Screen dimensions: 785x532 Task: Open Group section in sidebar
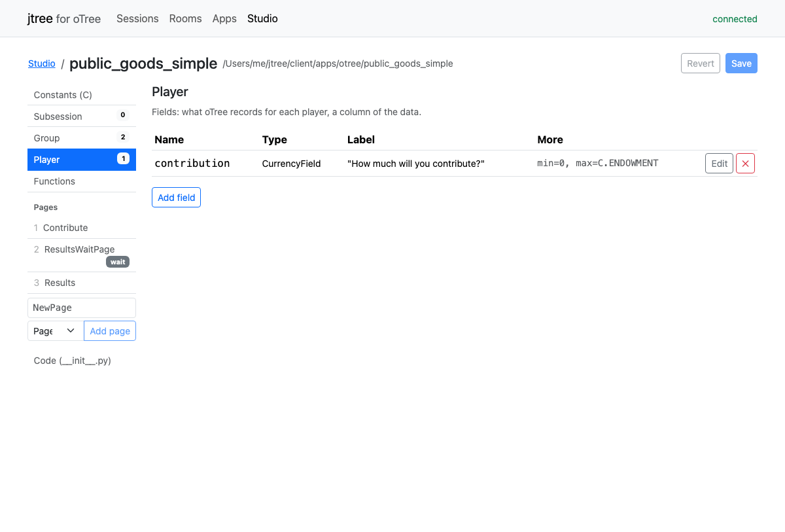click(82, 138)
